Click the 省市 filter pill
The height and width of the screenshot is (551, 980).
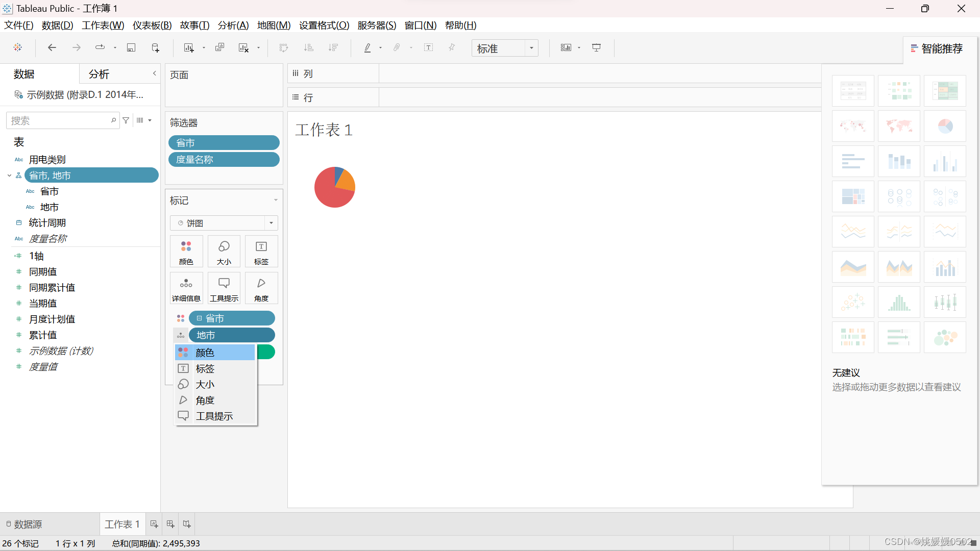click(x=224, y=143)
